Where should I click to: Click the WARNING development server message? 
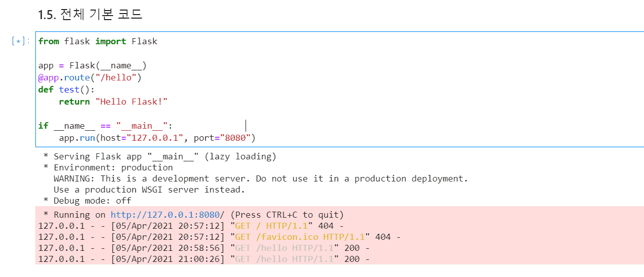[x=261, y=178]
